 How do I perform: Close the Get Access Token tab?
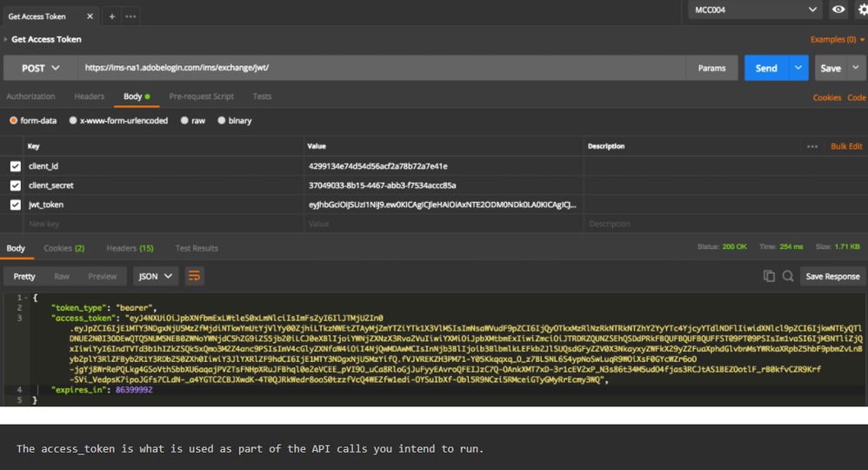[x=91, y=17]
